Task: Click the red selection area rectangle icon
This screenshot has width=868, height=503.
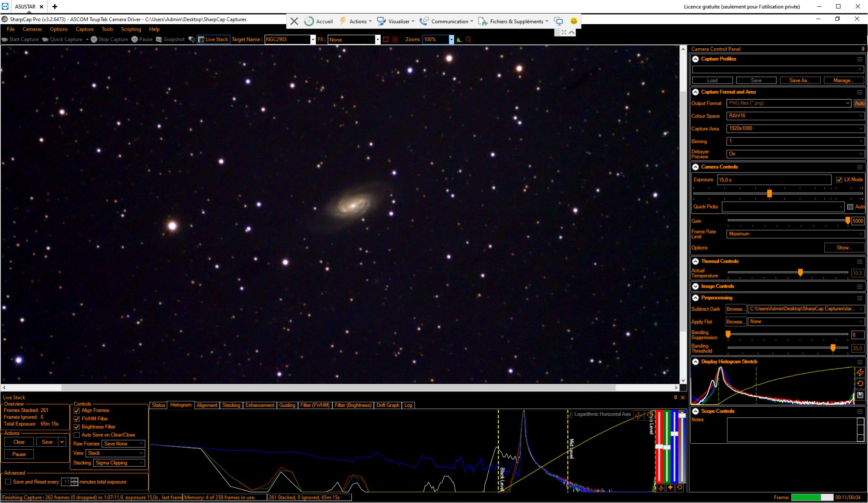Action: pos(386,39)
